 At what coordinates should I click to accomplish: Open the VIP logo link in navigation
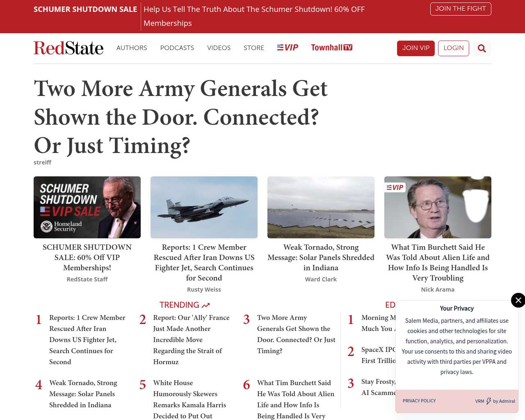coord(288,48)
